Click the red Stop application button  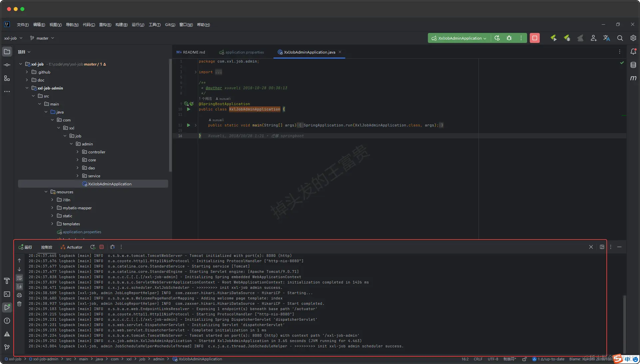(534, 38)
